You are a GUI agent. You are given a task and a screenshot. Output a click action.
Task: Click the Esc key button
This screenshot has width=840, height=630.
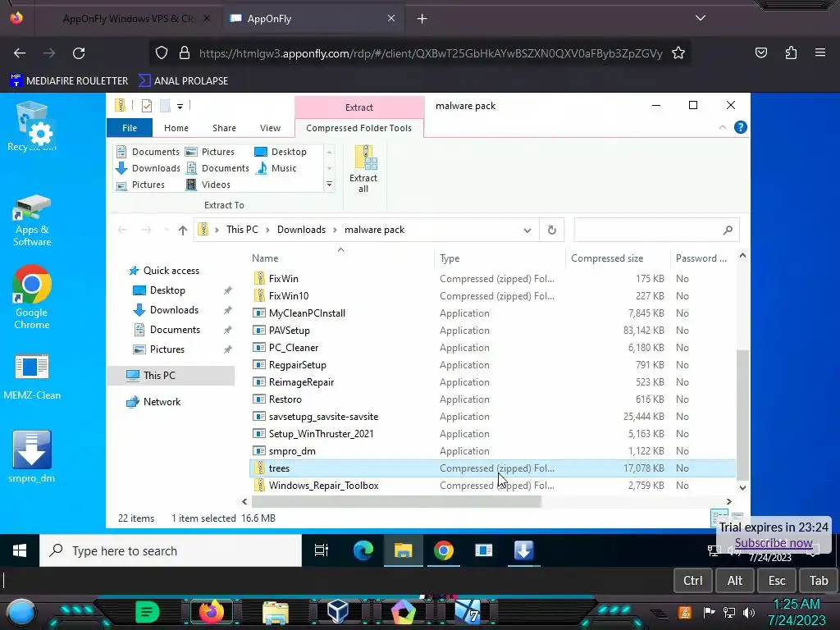coord(777,581)
